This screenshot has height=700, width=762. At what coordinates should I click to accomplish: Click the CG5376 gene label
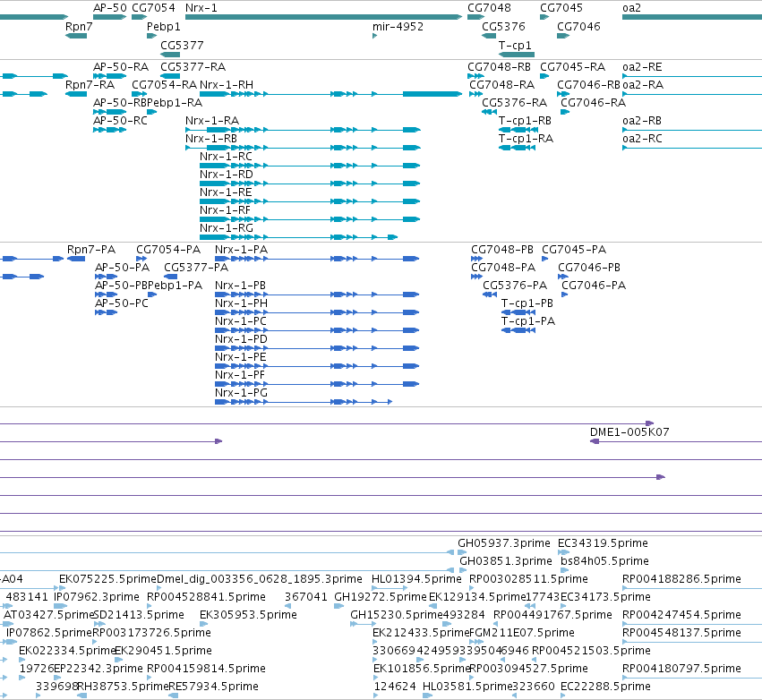click(503, 26)
